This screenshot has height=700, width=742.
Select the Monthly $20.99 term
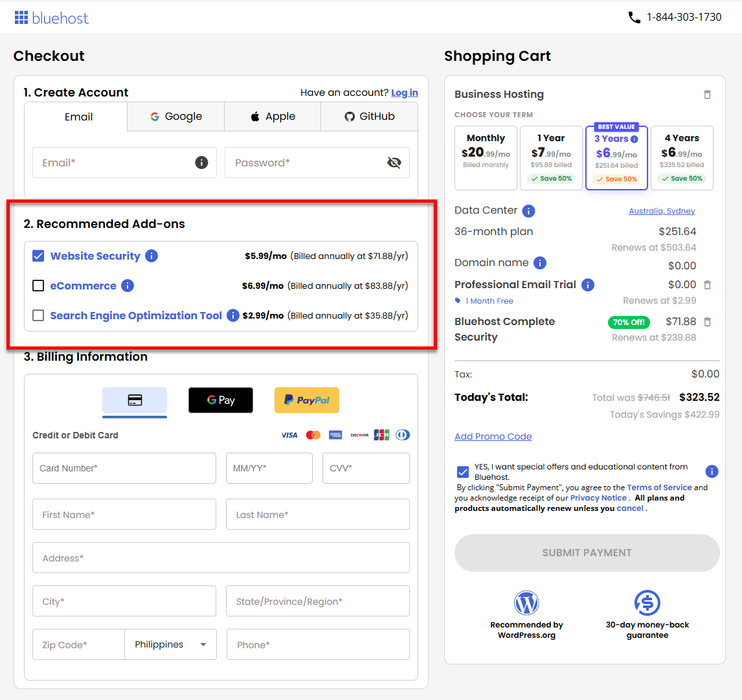coord(486,158)
